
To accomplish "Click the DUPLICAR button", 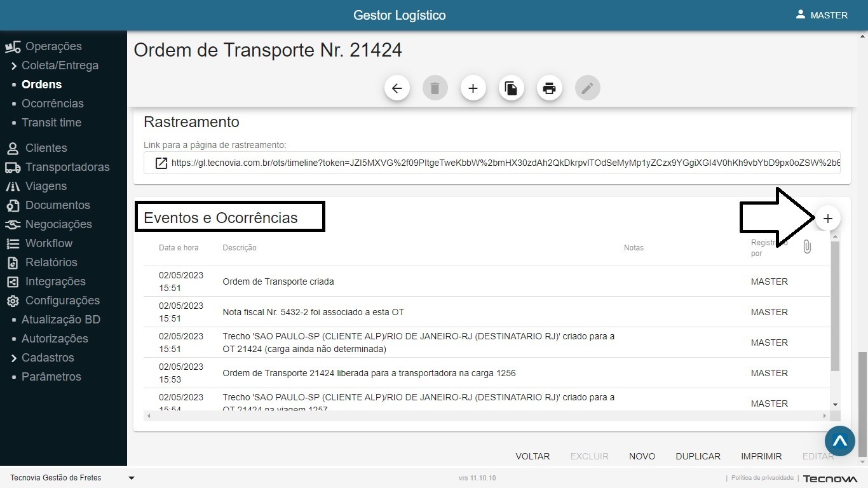I will (x=698, y=456).
